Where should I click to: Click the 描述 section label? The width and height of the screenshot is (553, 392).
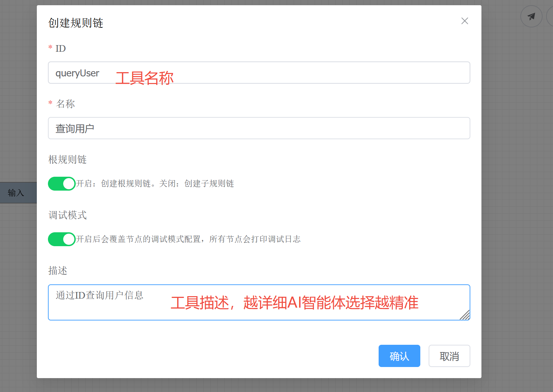coord(58,270)
